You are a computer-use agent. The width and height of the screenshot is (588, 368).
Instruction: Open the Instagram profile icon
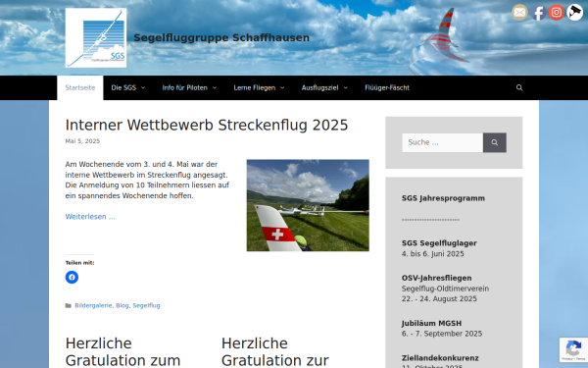557,13
